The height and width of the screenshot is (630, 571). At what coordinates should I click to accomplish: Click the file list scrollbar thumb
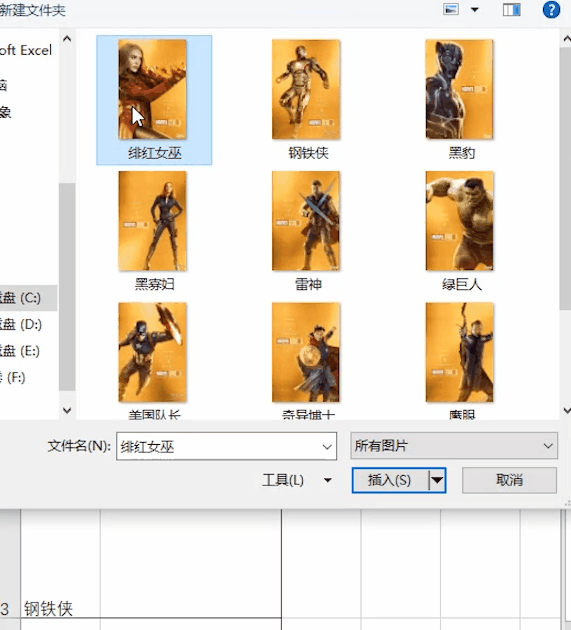click(x=566, y=178)
